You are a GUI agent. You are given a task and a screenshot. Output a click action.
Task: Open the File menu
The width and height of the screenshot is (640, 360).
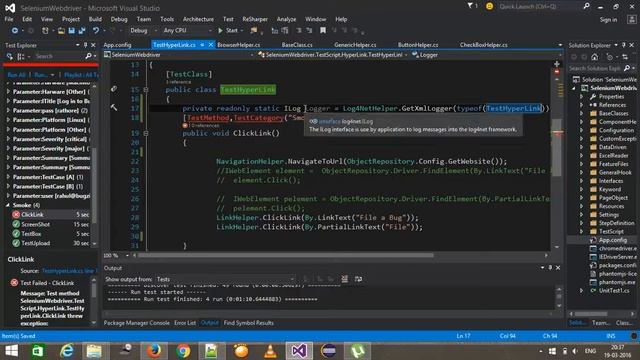pyautogui.click(x=9, y=19)
